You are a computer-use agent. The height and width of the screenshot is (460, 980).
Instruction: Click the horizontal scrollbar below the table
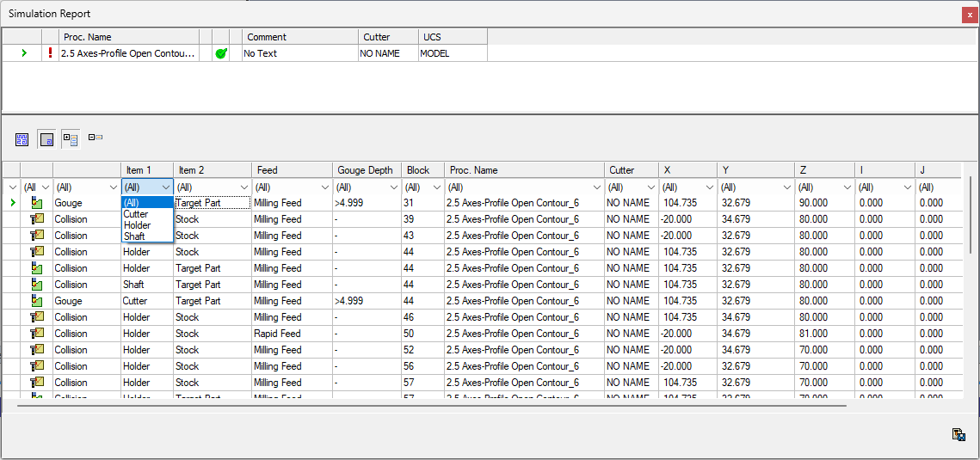click(430, 406)
